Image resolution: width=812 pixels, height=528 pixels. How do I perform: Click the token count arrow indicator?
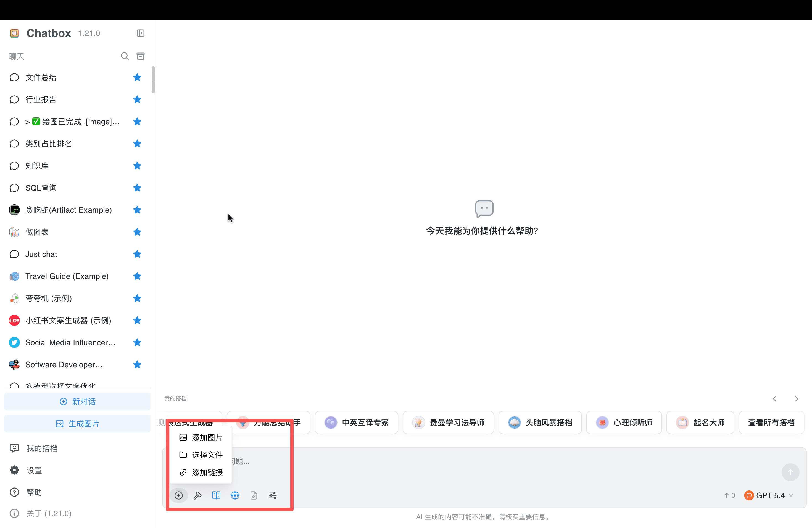729,495
